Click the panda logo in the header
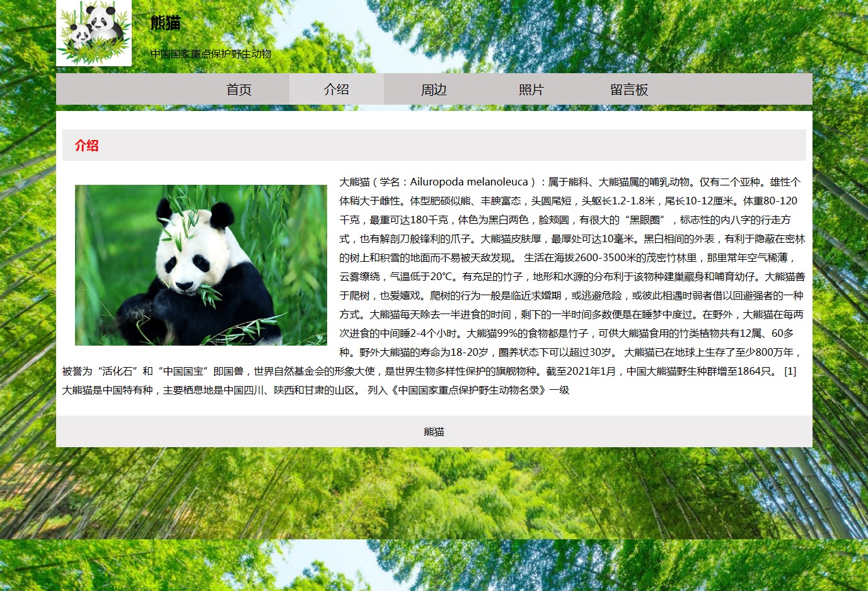The height and width of the screenshot is (591, 868). pos(94,33)
